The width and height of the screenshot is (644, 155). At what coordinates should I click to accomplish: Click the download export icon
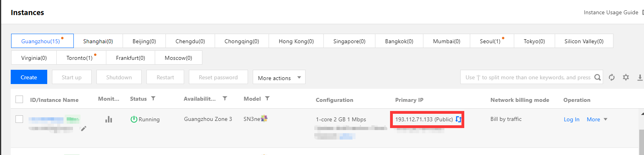(640, 77)
